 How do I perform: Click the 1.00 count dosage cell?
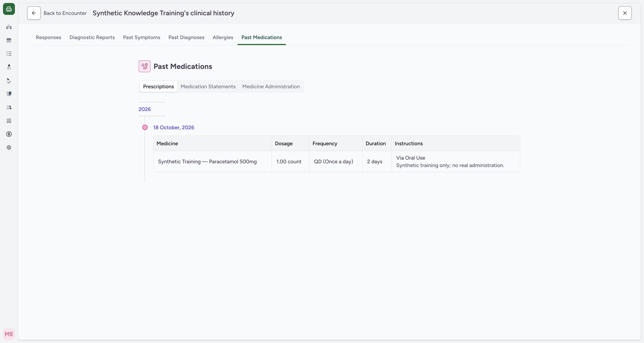291,162
